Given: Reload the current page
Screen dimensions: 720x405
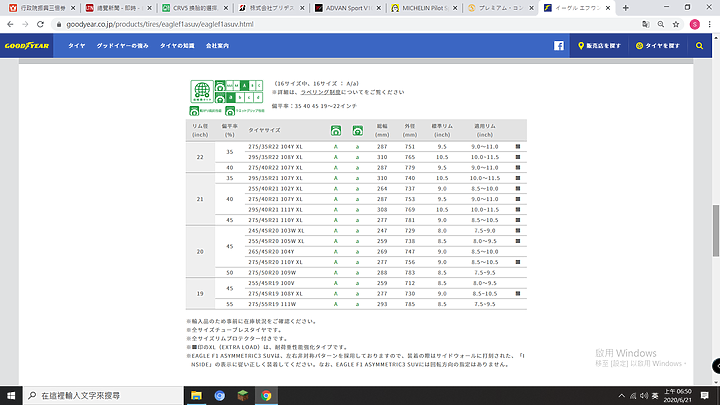Looking at the screenshot, I should tap(40, 24).
